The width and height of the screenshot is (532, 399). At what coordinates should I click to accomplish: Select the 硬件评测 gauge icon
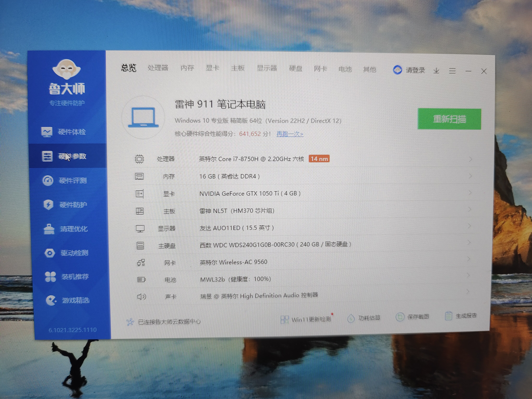click(x=48, y=180)
